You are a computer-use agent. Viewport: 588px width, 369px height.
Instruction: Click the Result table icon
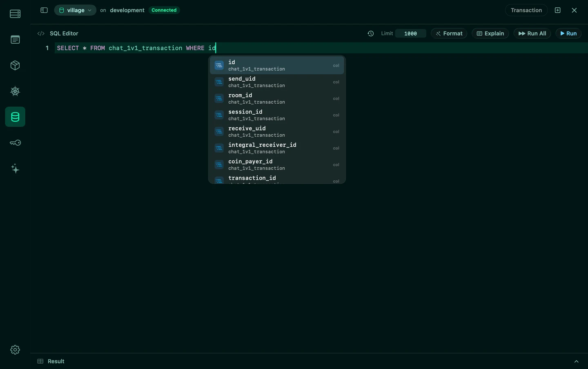coord(40,361)
